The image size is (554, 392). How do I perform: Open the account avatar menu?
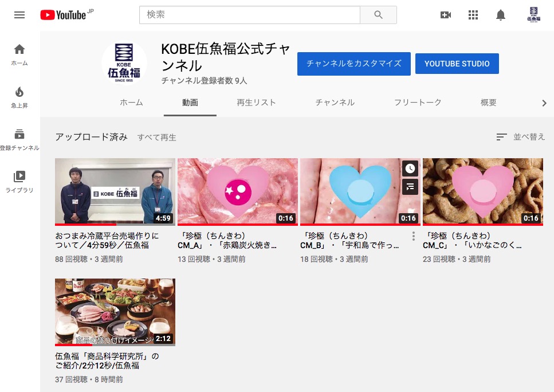pyautogui.click(x=533, y=15)
